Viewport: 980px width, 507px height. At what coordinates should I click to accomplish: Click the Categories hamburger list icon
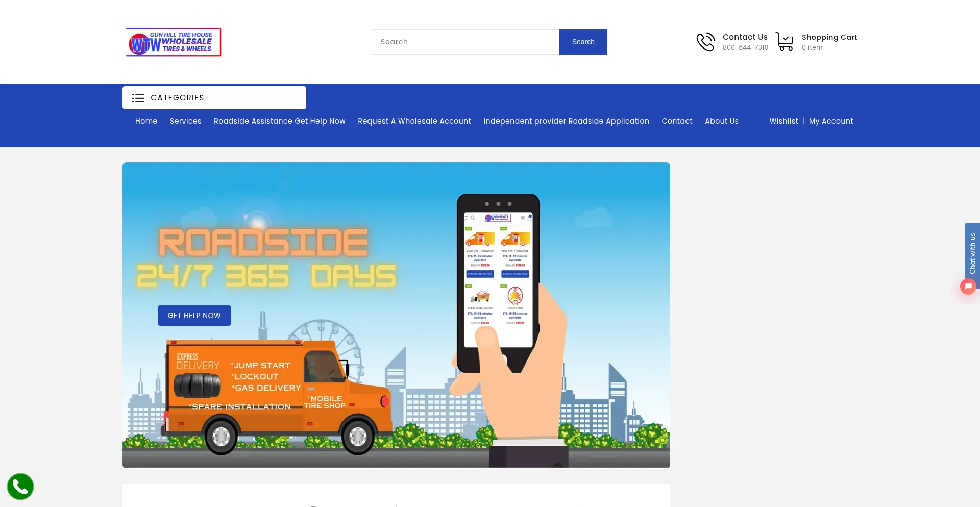click(x=138, y=98)
